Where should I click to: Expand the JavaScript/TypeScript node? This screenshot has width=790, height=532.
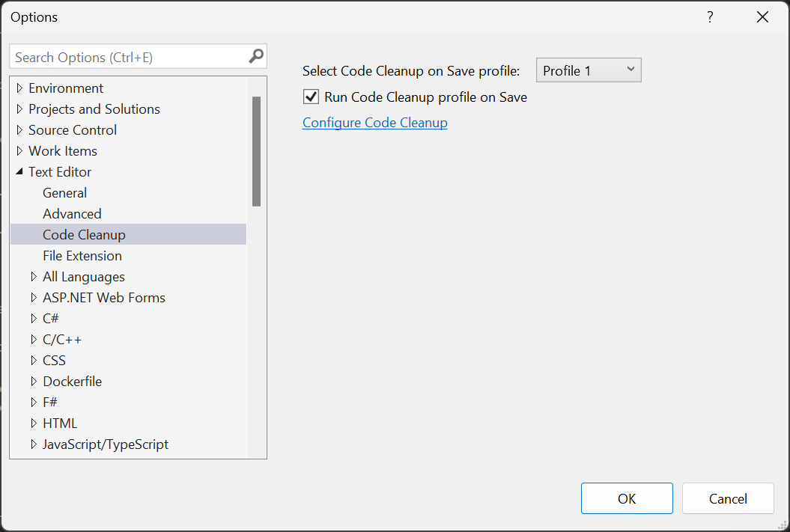(x=34, y=444)
